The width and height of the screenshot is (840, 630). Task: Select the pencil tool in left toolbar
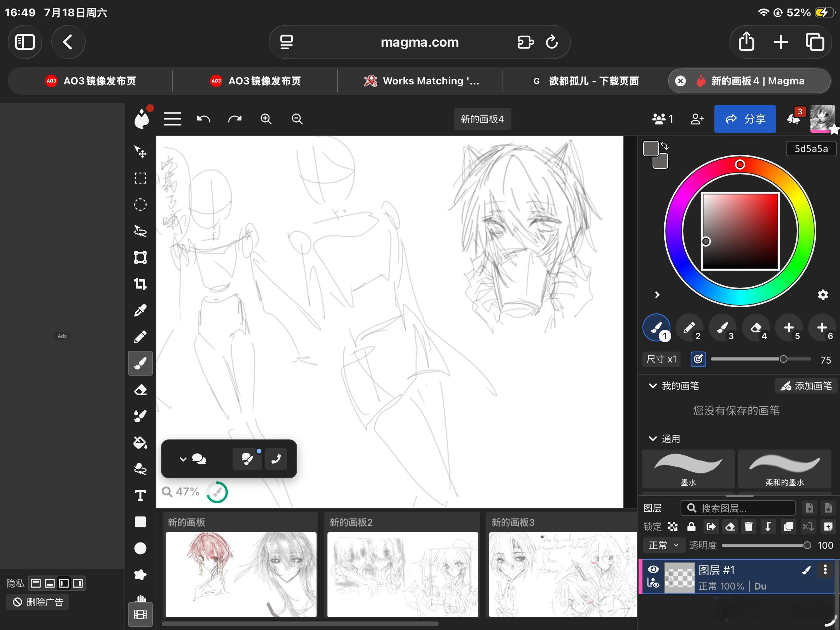tap(140, 337)
